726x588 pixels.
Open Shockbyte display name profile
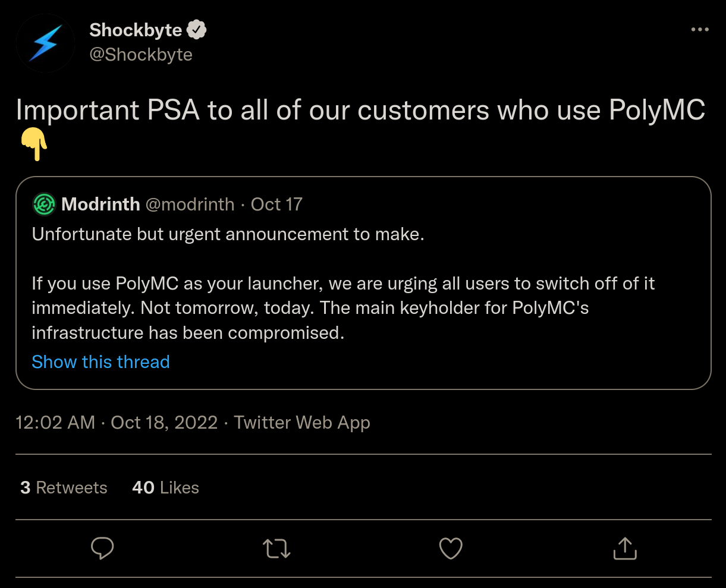pos(136,30)
